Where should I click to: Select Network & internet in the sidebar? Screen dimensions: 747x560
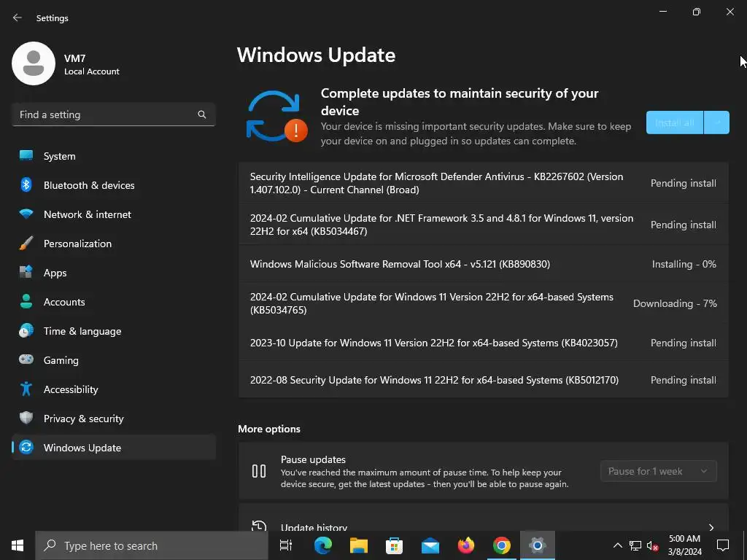click(x=114, y=214)
